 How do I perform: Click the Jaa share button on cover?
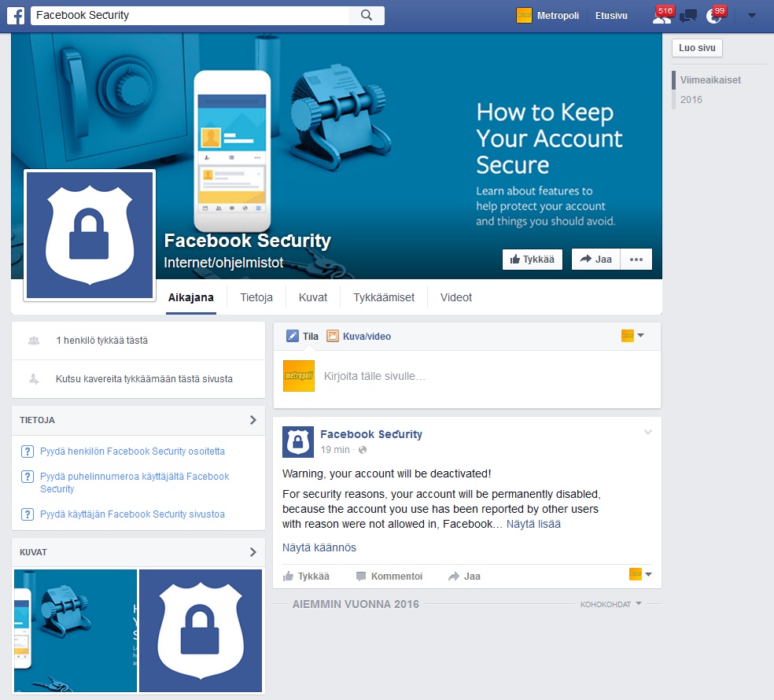click(595, 260)
